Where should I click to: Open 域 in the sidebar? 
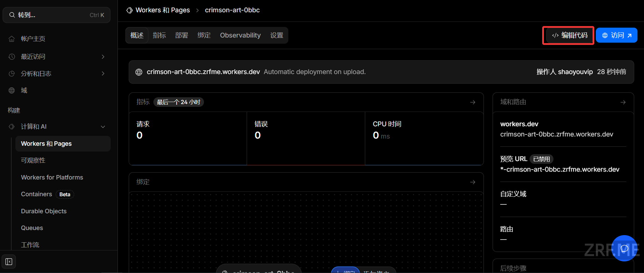point(24,90)
